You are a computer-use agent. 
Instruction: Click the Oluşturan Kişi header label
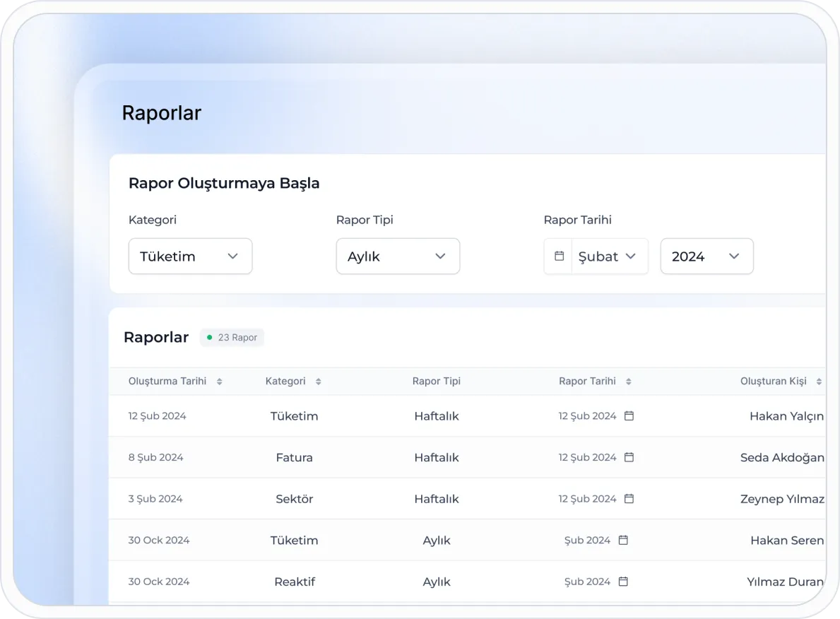point(773,381)
